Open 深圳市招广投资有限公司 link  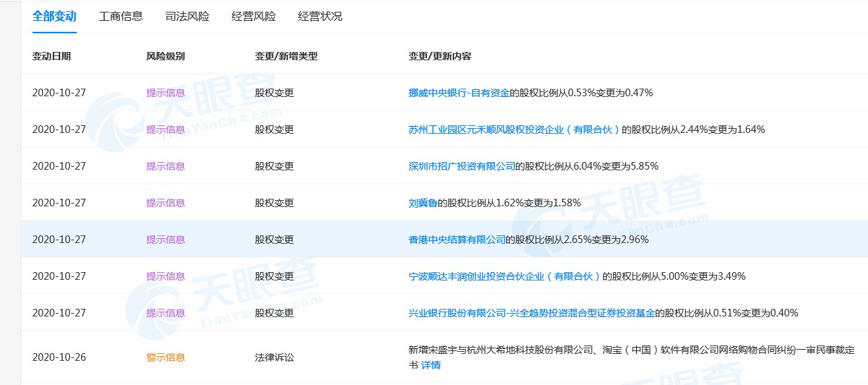(x=462, y=165)
